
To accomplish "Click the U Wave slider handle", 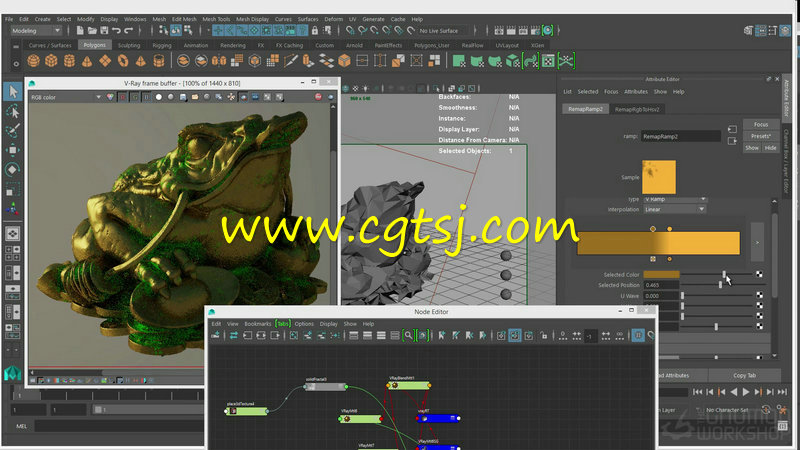I will pyautogui.click(x=683, y=296).
